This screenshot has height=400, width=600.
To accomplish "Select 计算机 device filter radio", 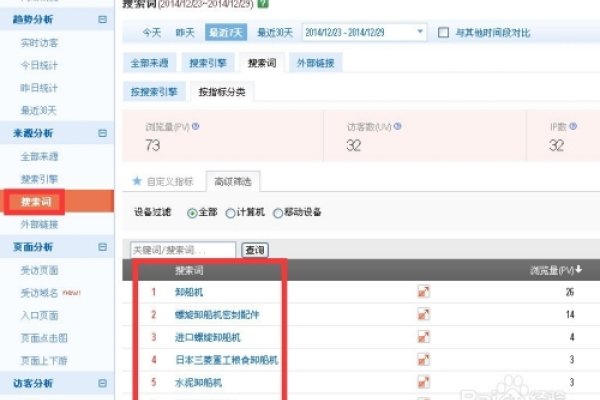I will point(230,213).
